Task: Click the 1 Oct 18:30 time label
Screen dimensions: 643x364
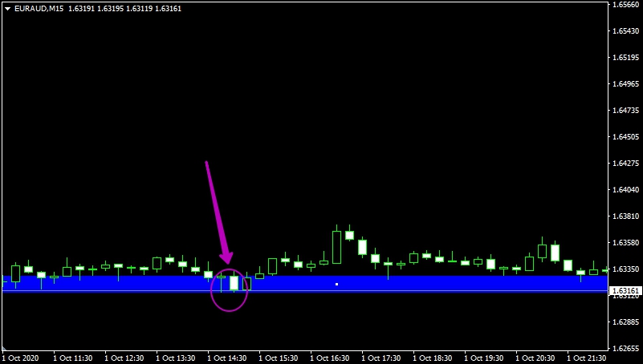Action: pyautogui.click(x=433, y=358)
